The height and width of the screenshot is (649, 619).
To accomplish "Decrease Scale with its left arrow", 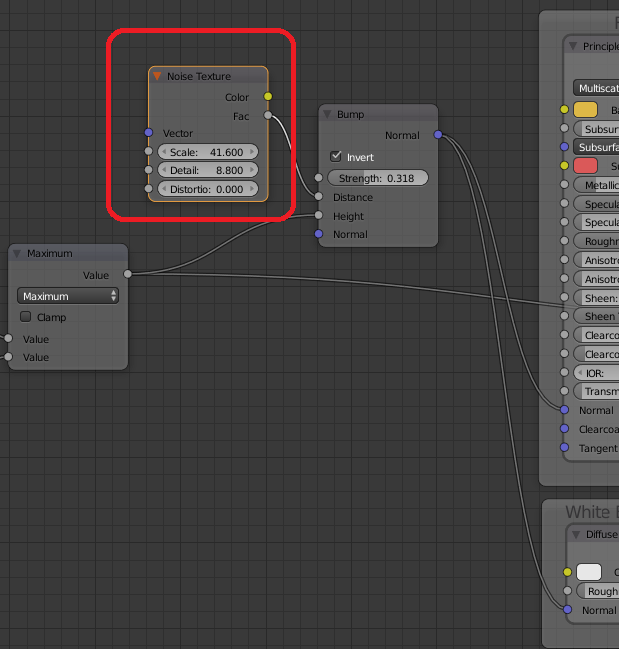I will [x=164, y=151].
